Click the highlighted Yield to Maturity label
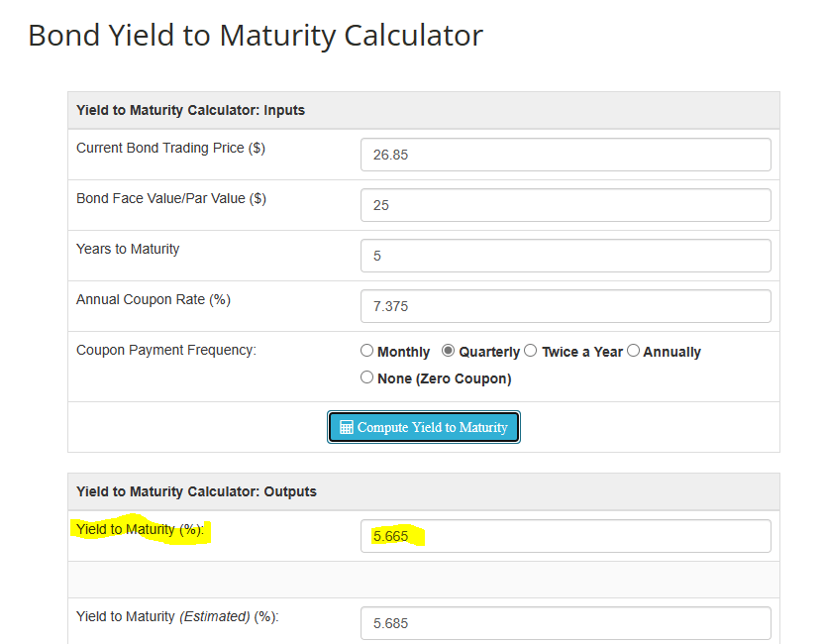The height and width of the screenshot is (644, 825). point(140,529)
